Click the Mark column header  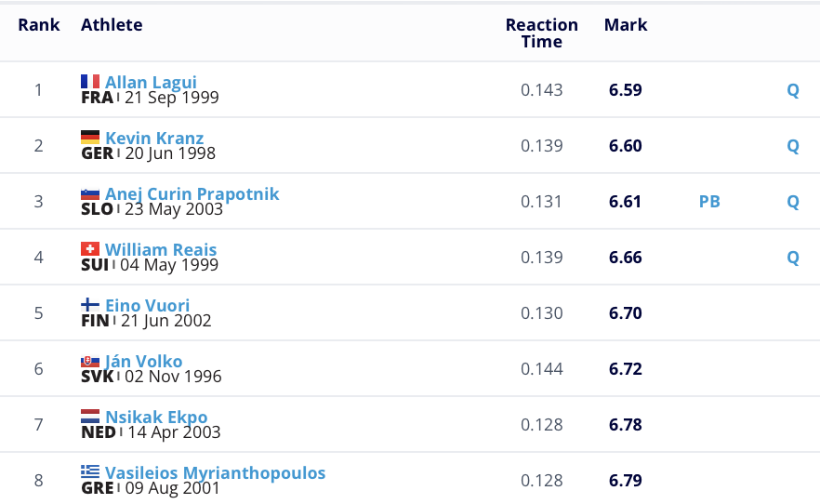[x=626, y=25]
